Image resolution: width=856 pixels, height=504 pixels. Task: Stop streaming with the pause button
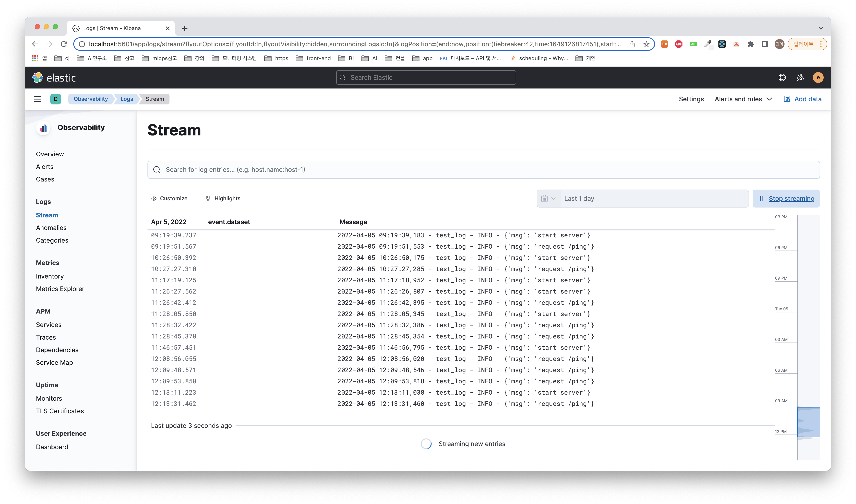[x=786, y=199]
